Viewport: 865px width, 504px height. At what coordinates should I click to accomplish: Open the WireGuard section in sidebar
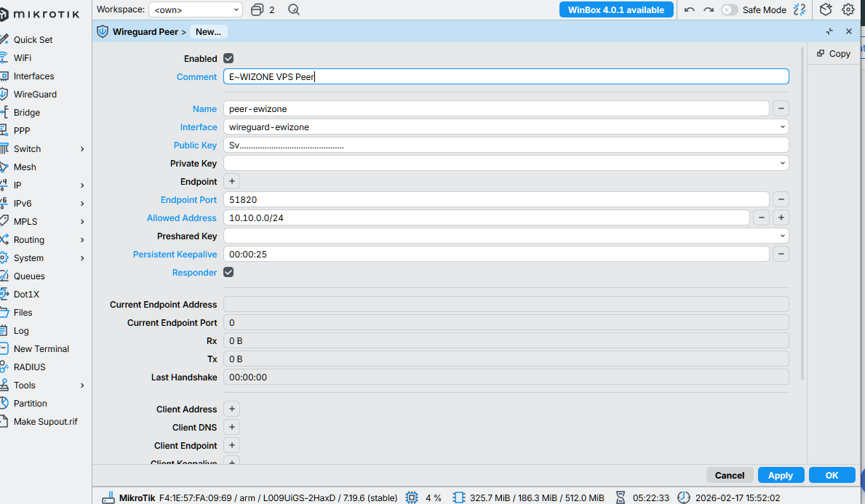click(33, 94)
